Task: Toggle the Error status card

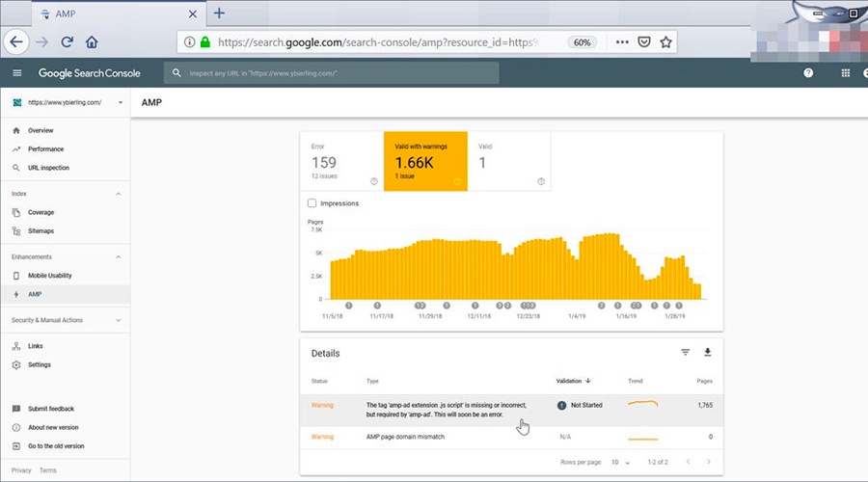Action: coord(341,161)
